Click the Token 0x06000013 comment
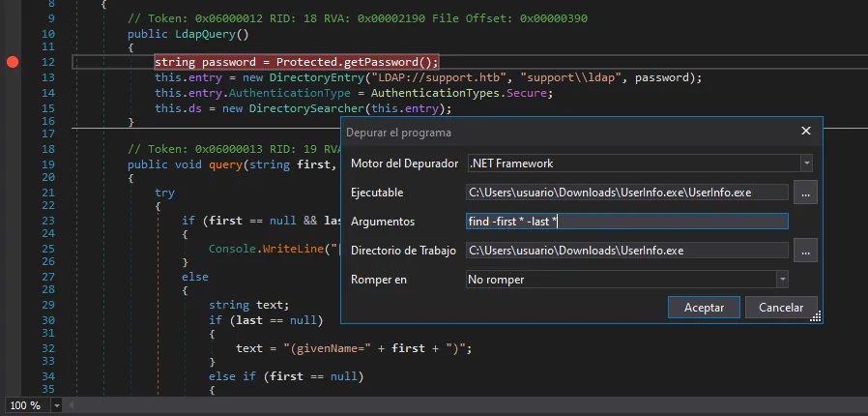The image size is (868, 416). tap(233, 149)
